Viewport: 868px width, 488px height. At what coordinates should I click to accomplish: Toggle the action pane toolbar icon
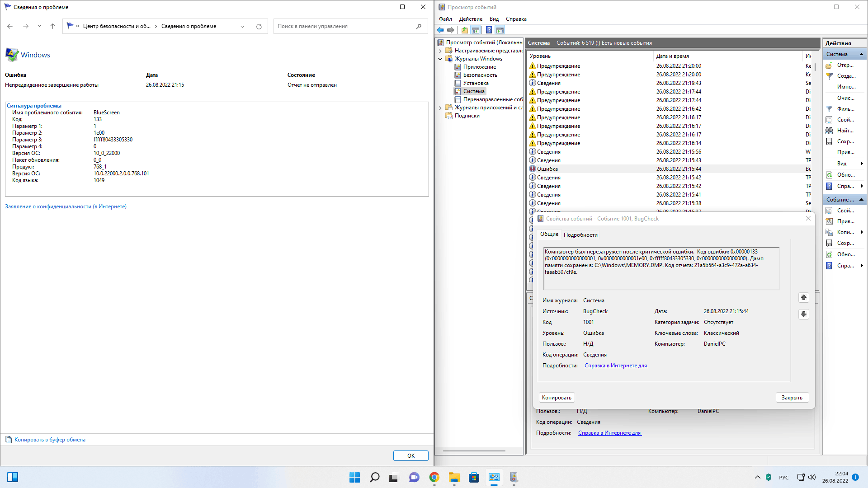click(500, 30)
